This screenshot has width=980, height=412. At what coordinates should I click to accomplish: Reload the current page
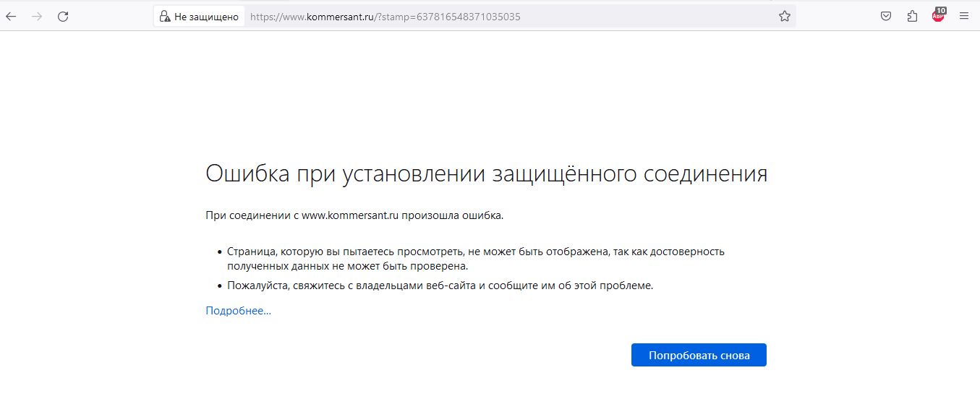pos(63,16)
